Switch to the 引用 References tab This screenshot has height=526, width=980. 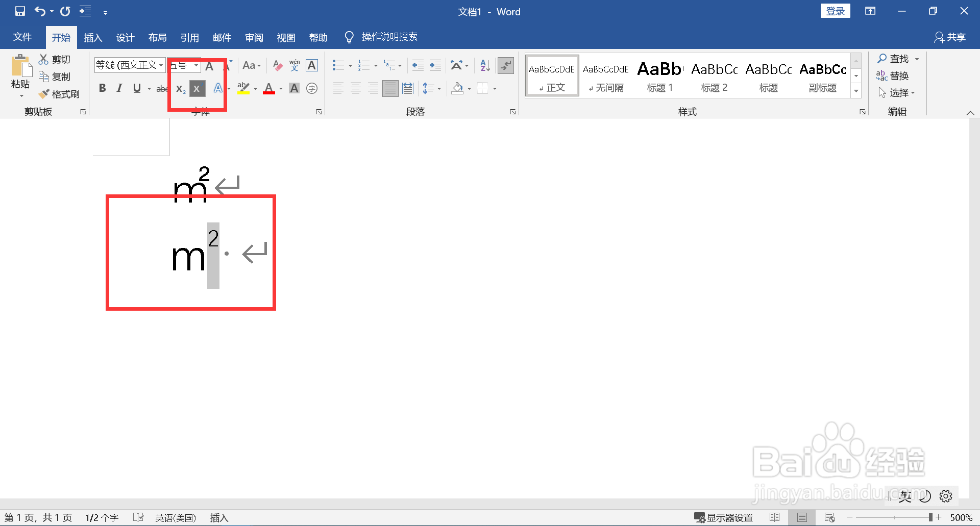189,37
